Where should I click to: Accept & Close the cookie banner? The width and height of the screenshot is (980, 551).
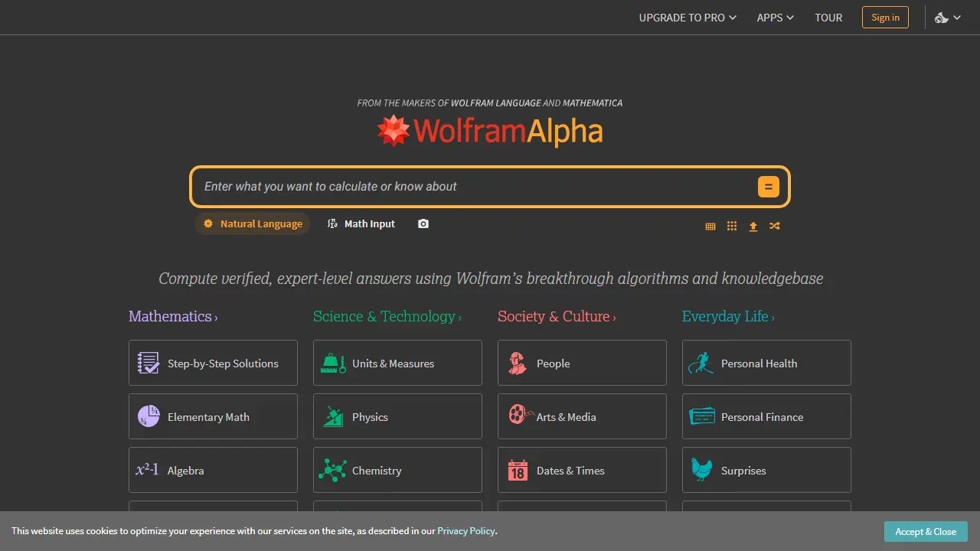click(926, 531)
